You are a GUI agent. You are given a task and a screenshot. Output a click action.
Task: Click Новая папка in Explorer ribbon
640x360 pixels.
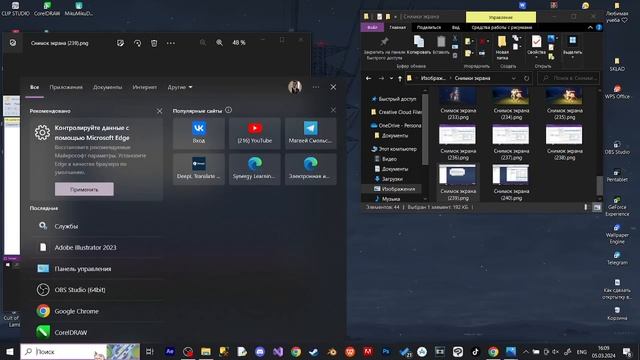pos(502,47)
